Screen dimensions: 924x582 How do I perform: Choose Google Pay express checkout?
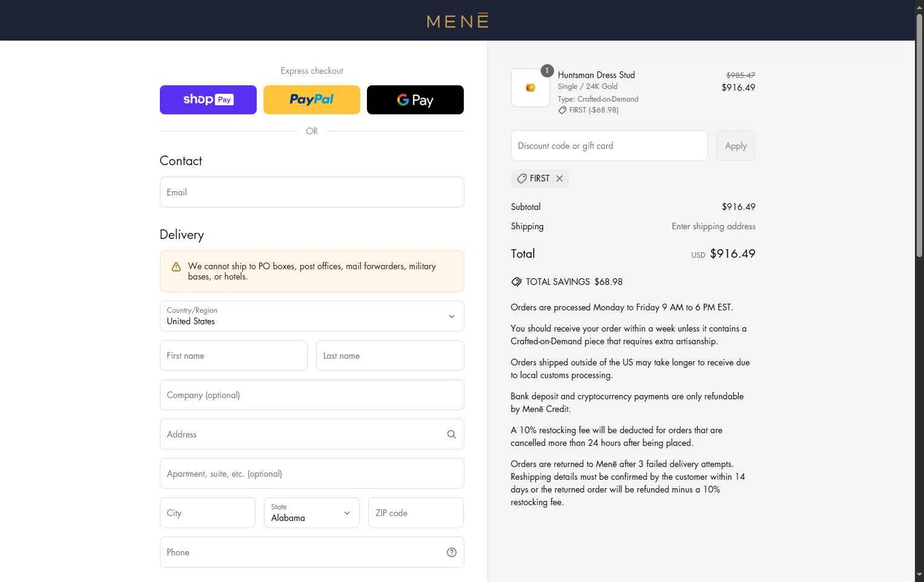point(415,100)
